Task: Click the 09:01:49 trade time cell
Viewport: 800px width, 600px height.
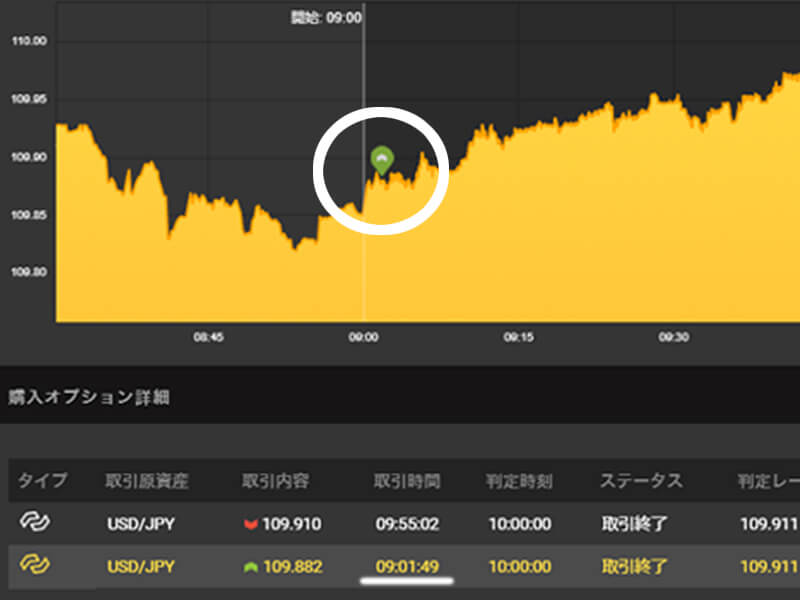Action: (407, 567)
